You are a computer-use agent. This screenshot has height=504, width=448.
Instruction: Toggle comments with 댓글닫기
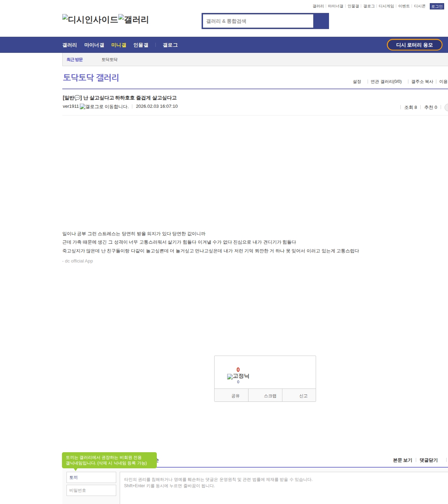(428, 460)
